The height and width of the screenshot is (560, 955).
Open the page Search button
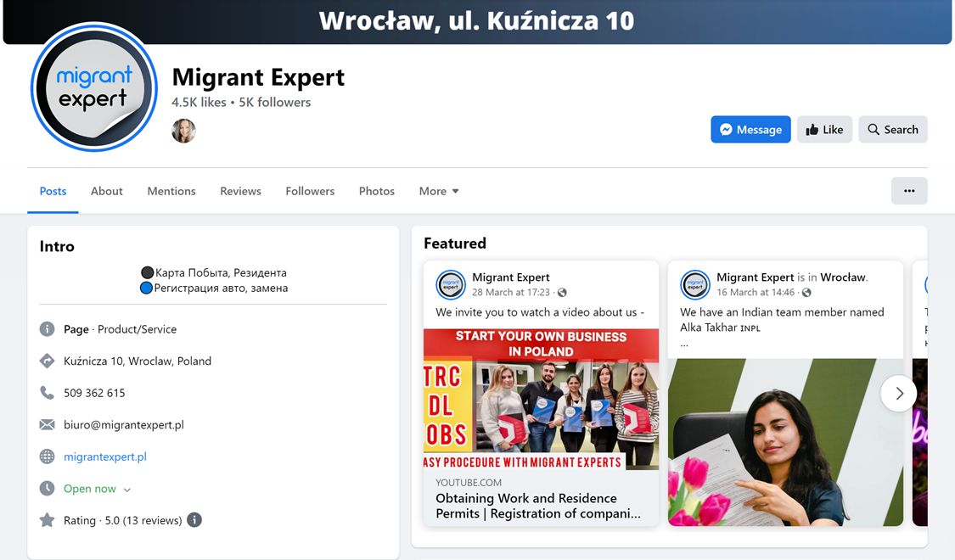click(x=893, y=130)
